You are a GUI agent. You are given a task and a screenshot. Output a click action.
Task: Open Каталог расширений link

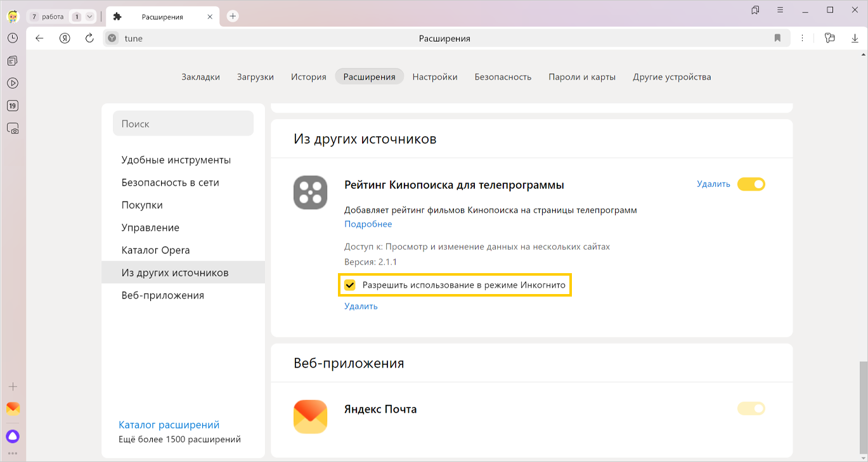click(169, 425)
